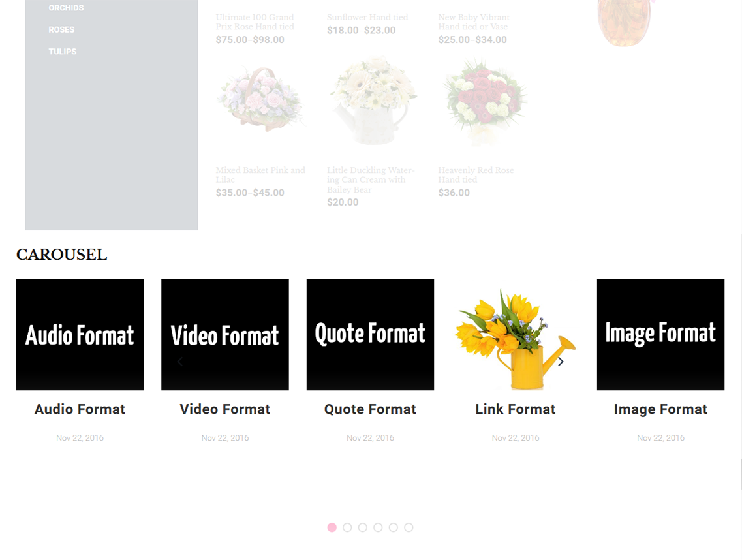Viewport: 742px width, 560px height.
Task: Select the first carousel pagination dot
Action: tap(332, 527)
